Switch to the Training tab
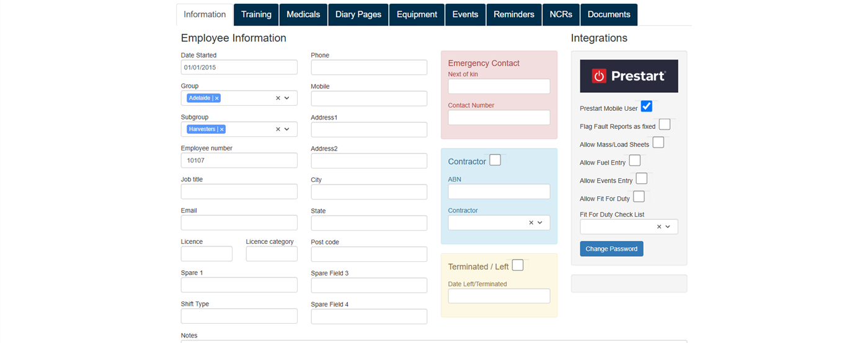This screenshot has height=343, width=868. click(256, 15)
